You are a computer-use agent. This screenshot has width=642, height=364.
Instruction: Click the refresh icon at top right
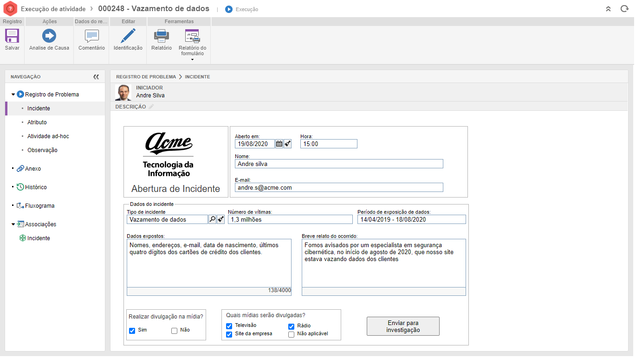[624, 9]
